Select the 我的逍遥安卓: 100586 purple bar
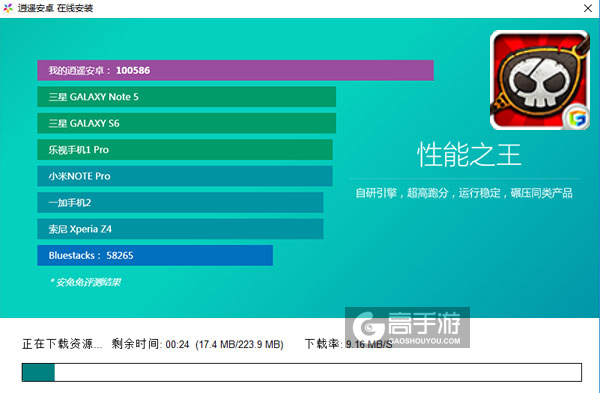Viewport: 600px width, 393px height. tap(235, 70)
